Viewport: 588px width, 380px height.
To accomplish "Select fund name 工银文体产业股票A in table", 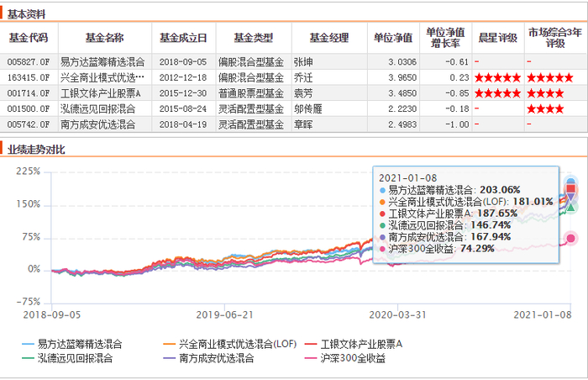I will pyautogui.click(x=101, y=93).
